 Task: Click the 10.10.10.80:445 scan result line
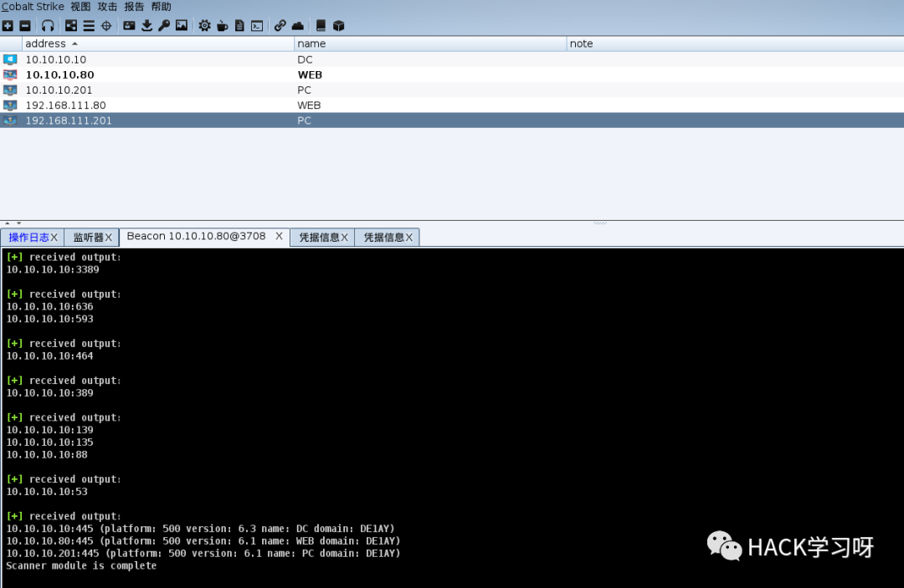coord(203,541)
